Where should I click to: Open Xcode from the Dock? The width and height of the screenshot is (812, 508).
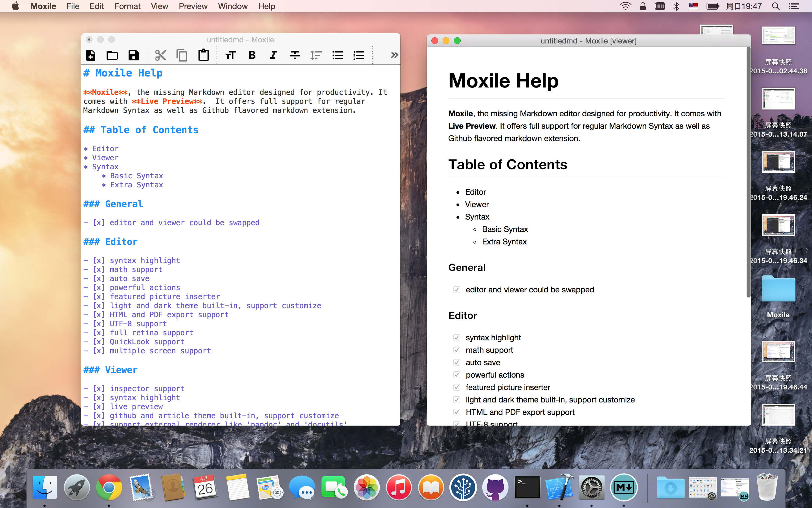tap(559, 487)
